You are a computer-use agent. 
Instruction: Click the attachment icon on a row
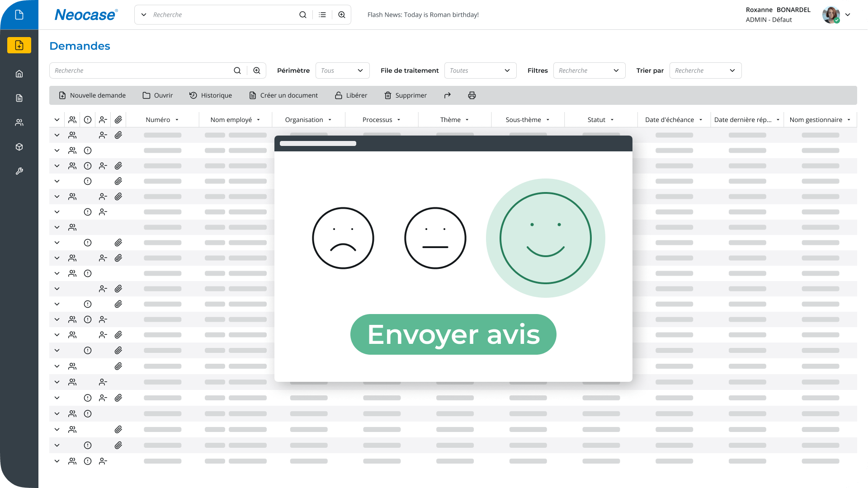[x=118, y=135]
